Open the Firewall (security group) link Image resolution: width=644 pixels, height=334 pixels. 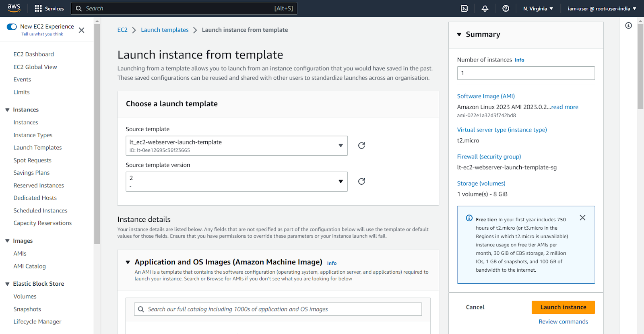[x=489, y=157]
